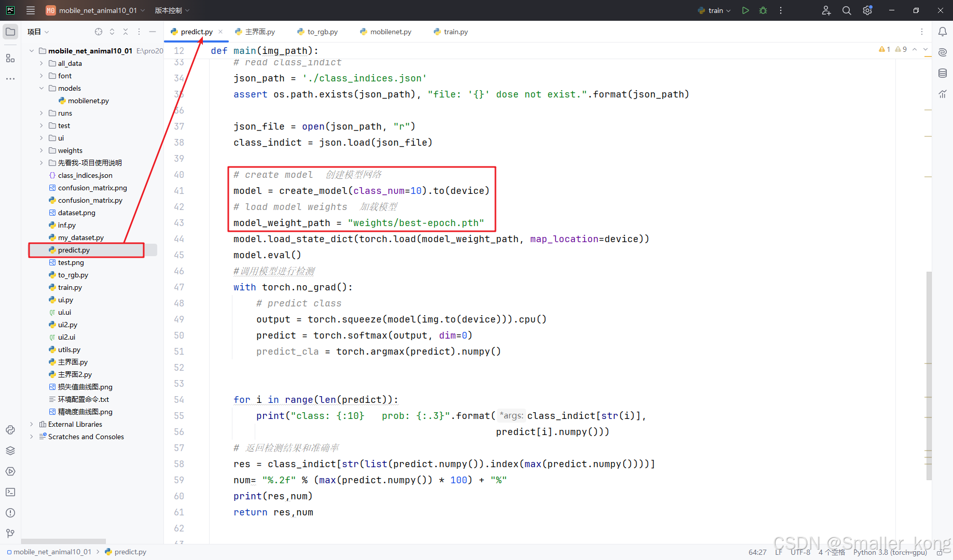Viewport: 953px width, 560px height.
Task: Open the project name dropdown
Action: 95,10
